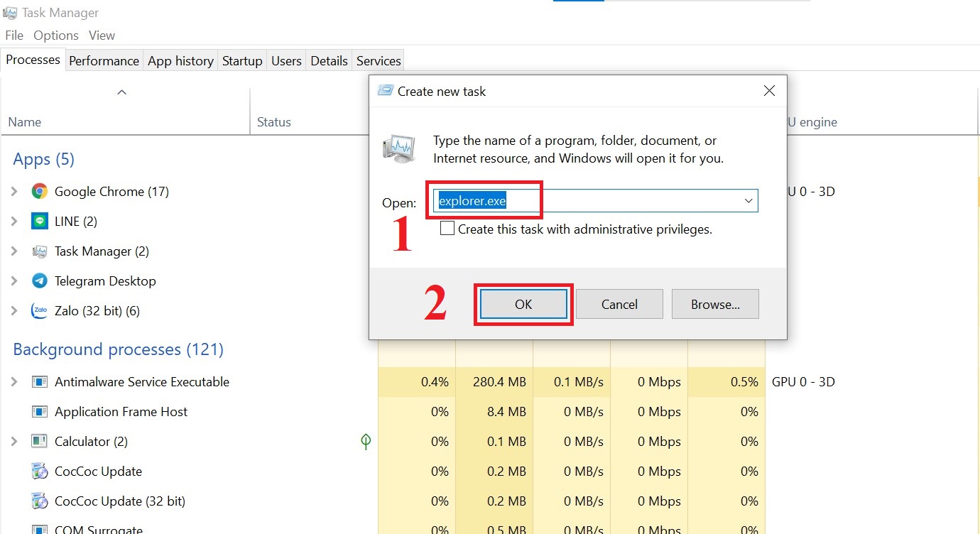Switch to the Startup tab
980x534 pixels.
tap(242, 60)
